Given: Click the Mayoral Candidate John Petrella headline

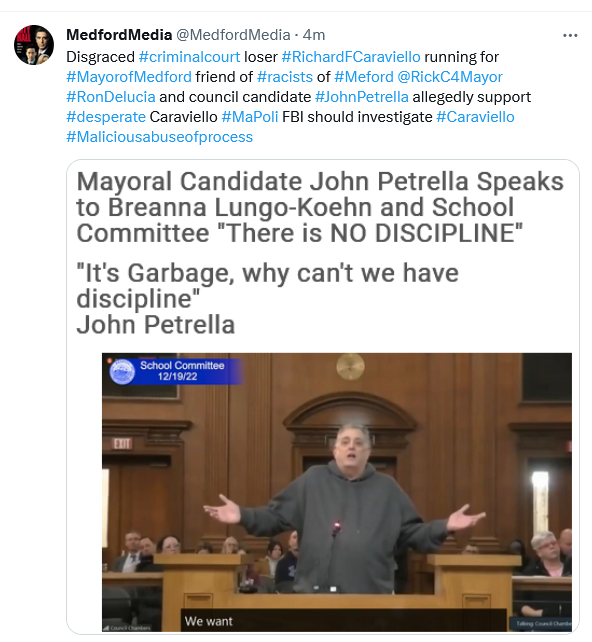Looking at the screenshot, I should click(x=320, y=207).
